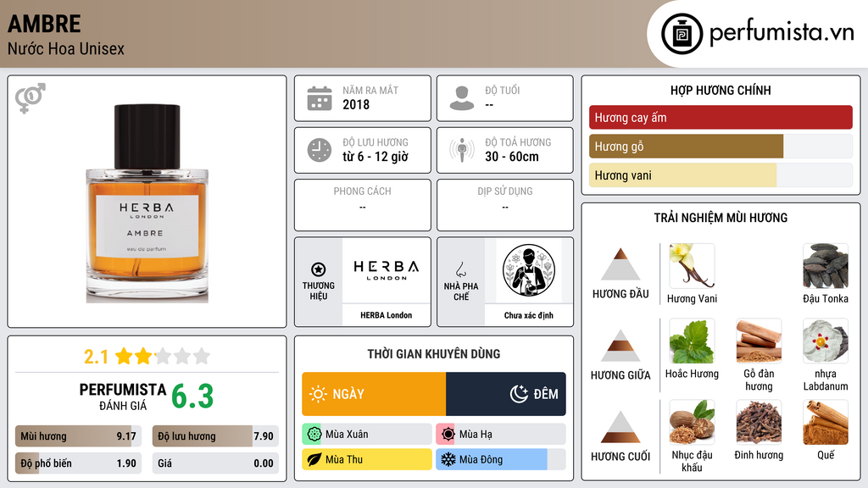Click the 2.1 star rating row

[147, 357]
